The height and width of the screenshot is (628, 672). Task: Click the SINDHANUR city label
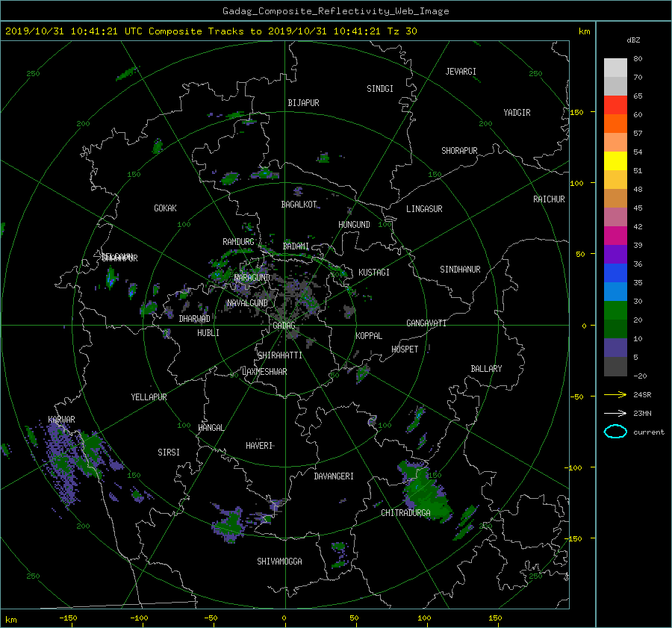[x=460, y=270]
